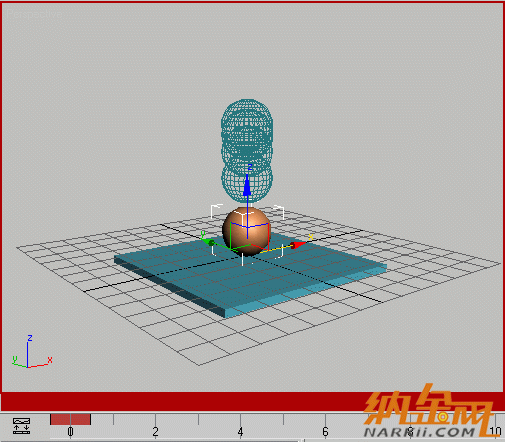Image resolution: width=505 pixels, height=442 pixels.
Task: Click the green Y-axis arrow of gizmo
Action: pyautogui.click(x=209, y=242)
